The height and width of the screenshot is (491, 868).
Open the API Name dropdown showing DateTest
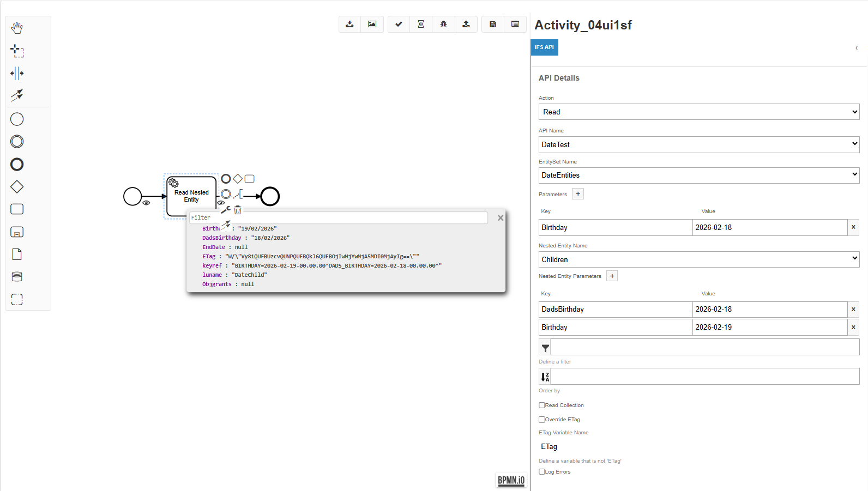click(699, 144)
